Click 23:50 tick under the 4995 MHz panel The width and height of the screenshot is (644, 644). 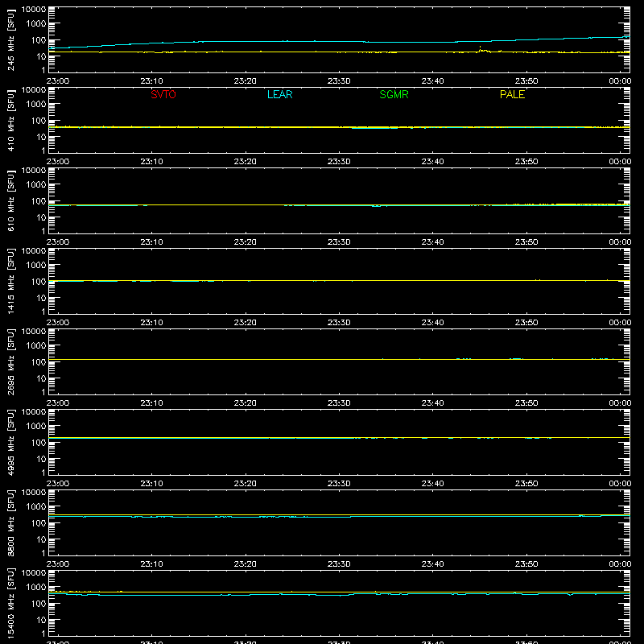(526, 484)
